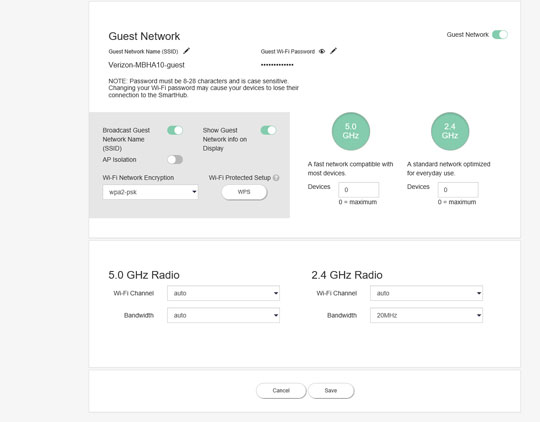Image resolution: width=540 pixels, height=422 pixels.
Task: Click the password NOTE text
Action: pyautogui.click(x=204, y=88)
